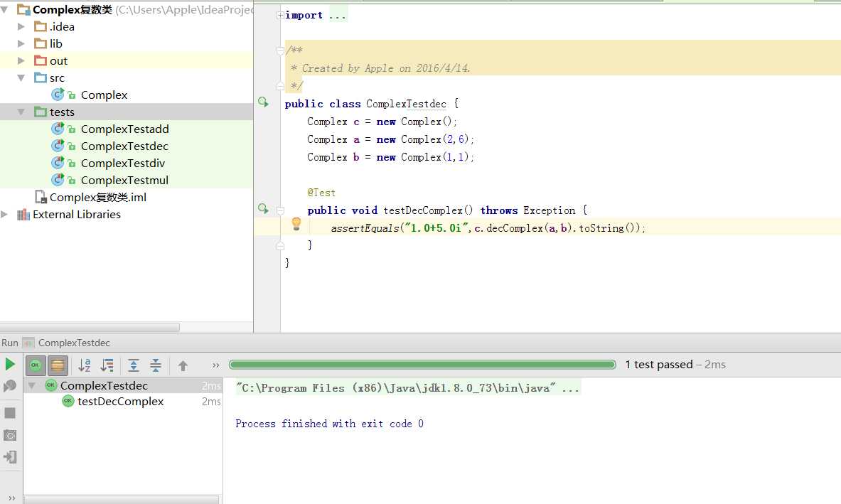
Task: Stop the running process
Action: pos(10,413)
